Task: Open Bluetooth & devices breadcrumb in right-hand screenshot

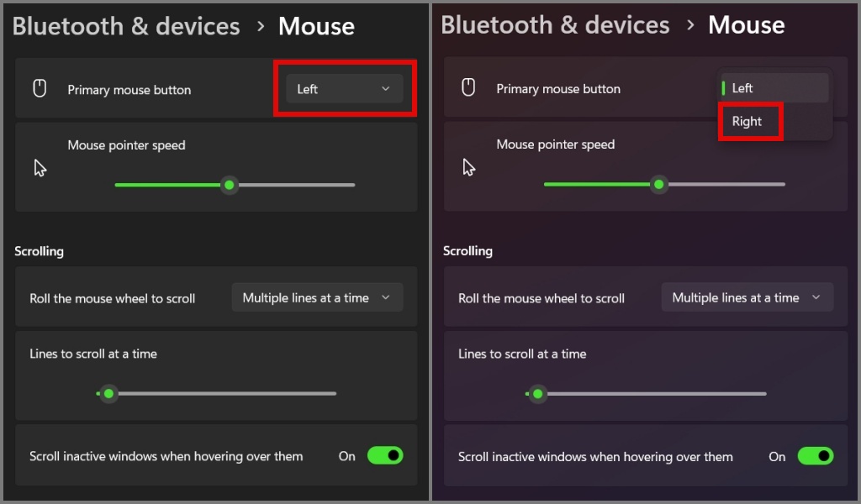Action: [555, 25]
